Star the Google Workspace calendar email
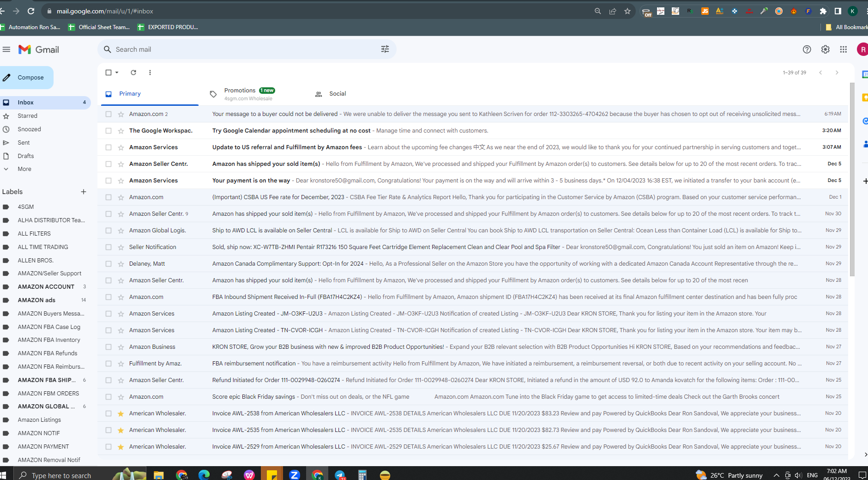The image size is (868, 480). point(121,131)
